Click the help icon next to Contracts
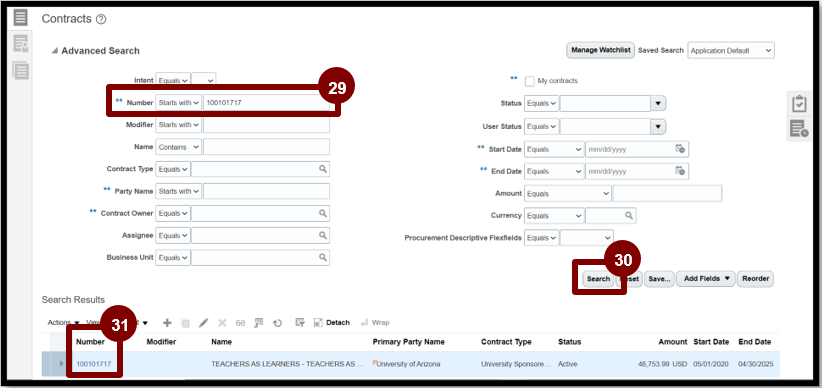 101,19
